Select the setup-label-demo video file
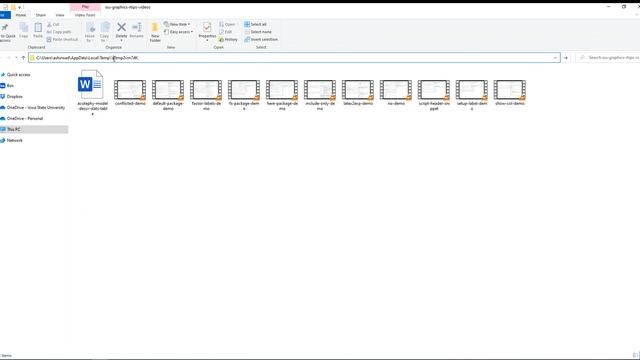Screen dimensions: 640x360 472,95
